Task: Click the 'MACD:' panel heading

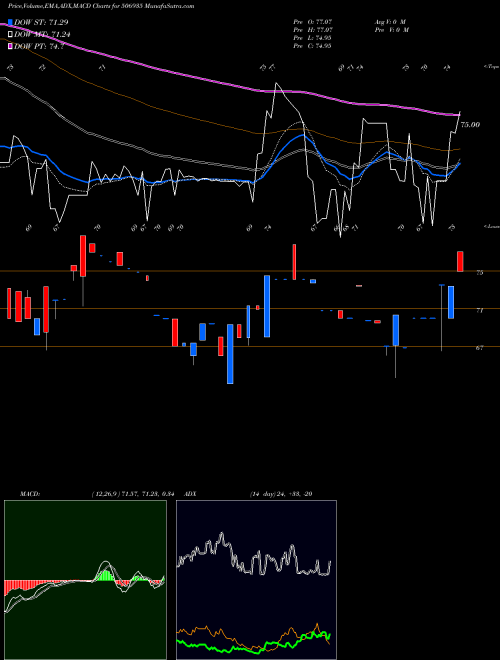Action: tap(29, 494)
